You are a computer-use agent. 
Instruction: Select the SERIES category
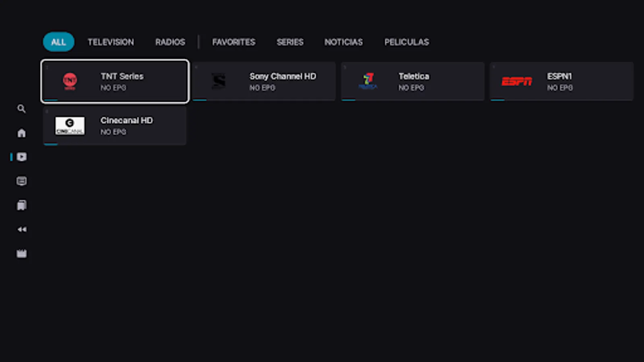[290, 42]
